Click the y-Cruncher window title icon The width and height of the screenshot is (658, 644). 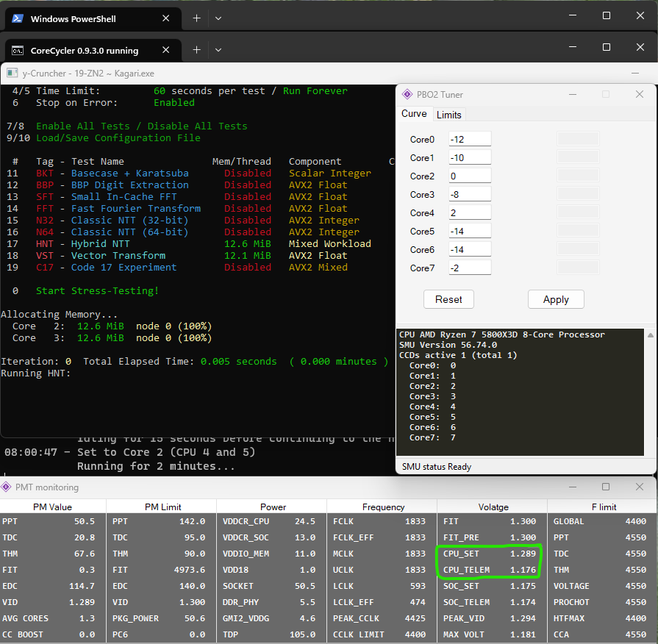click(12, 74)
